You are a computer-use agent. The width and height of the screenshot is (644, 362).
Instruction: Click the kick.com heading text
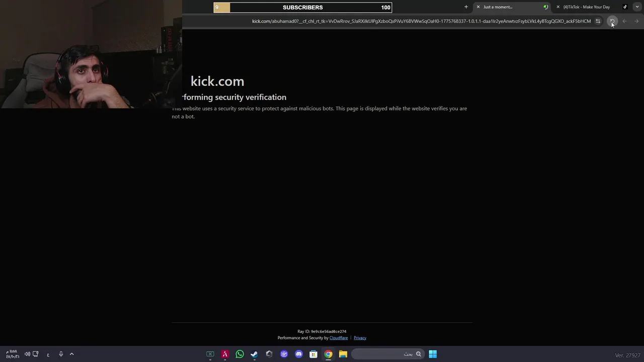click(217, 81)
